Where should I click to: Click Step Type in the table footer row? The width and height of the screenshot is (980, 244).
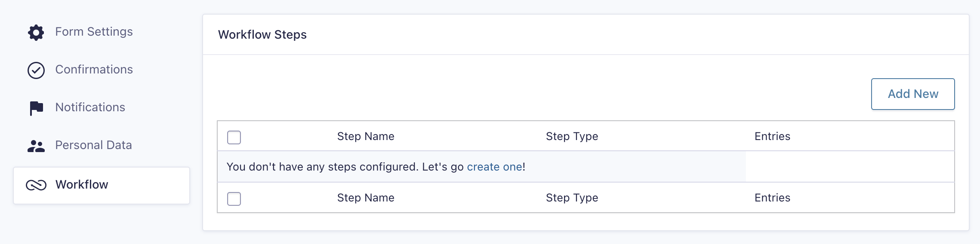572,198
